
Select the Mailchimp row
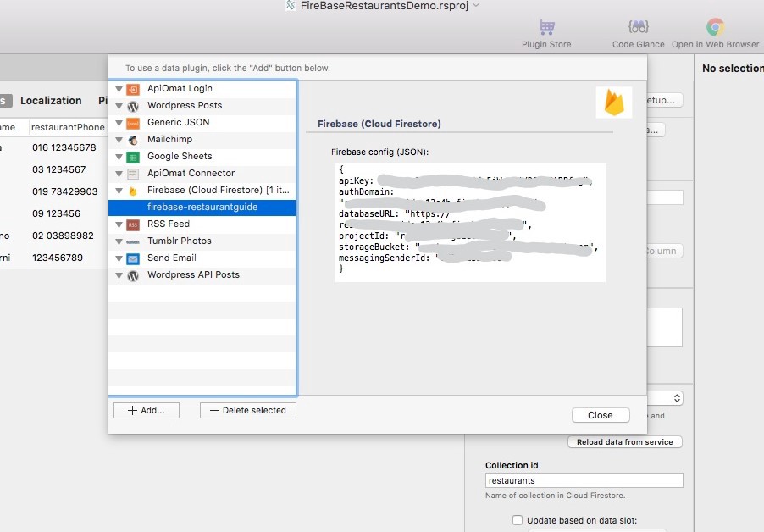tap(202, 139)
